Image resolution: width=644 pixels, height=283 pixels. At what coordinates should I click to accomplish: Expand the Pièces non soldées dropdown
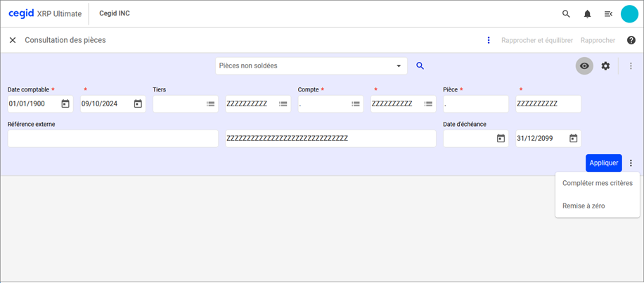399,66
